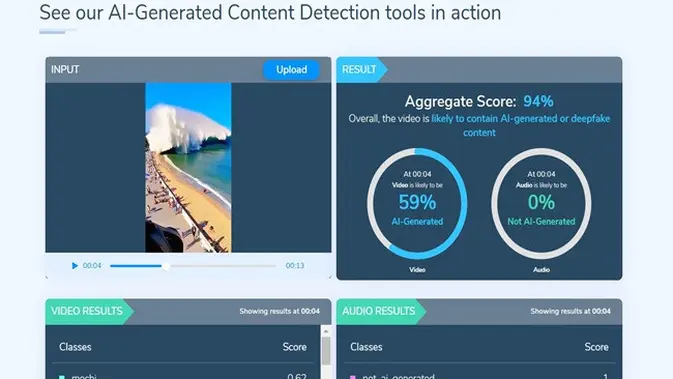Click the 59% AI-Generated video gauge
The width and height of the screenshot is (673, 379).
click(417, 204)
